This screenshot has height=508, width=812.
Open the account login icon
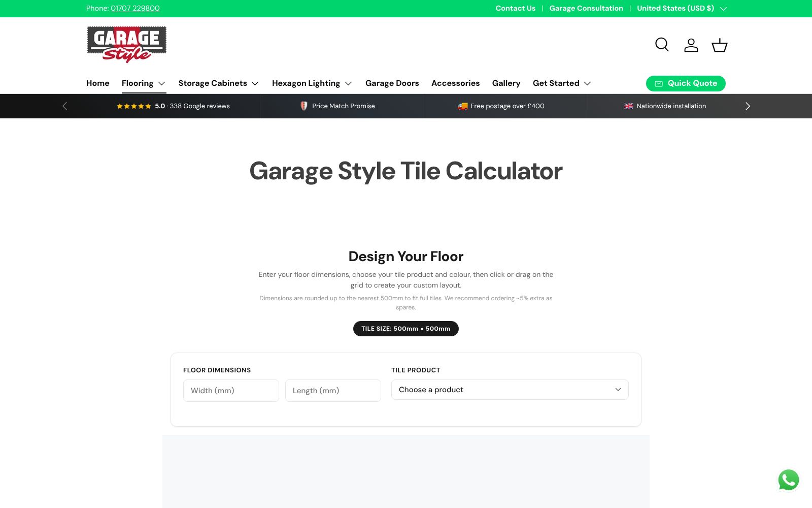[691, 45]
